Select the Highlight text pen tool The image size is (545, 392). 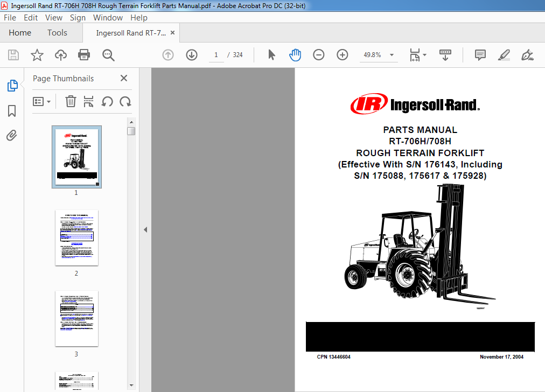click(x=504, y=55)
